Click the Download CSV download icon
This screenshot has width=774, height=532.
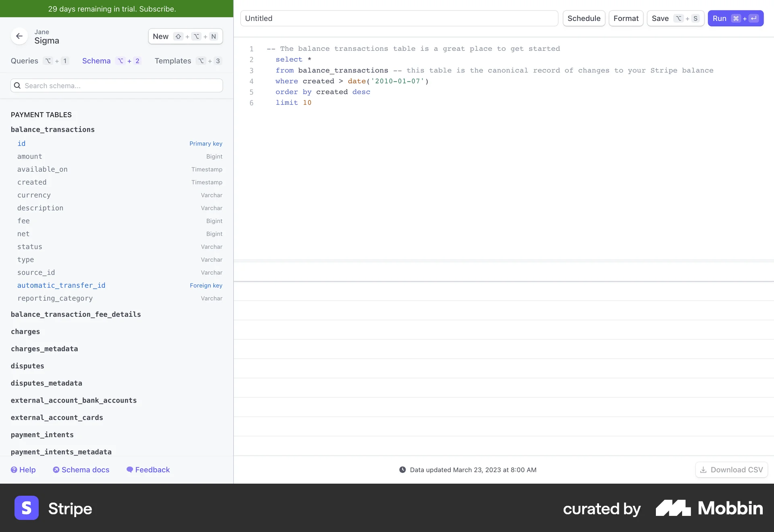coord(703,470)
